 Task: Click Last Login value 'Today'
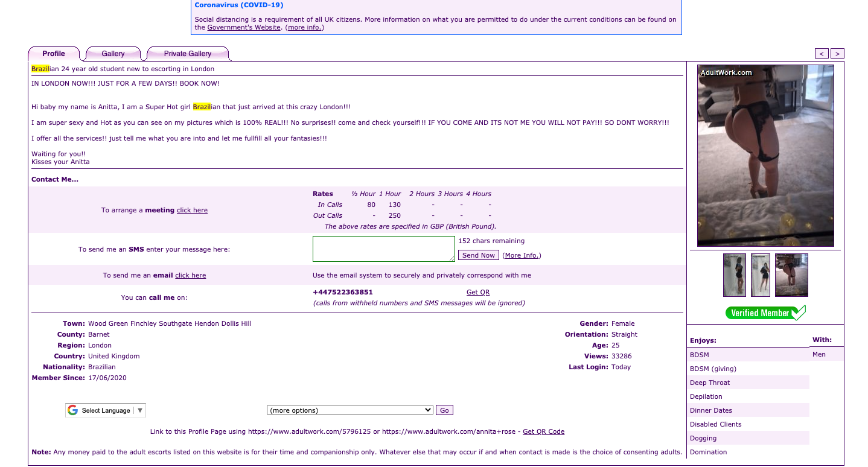coord(621,367)
